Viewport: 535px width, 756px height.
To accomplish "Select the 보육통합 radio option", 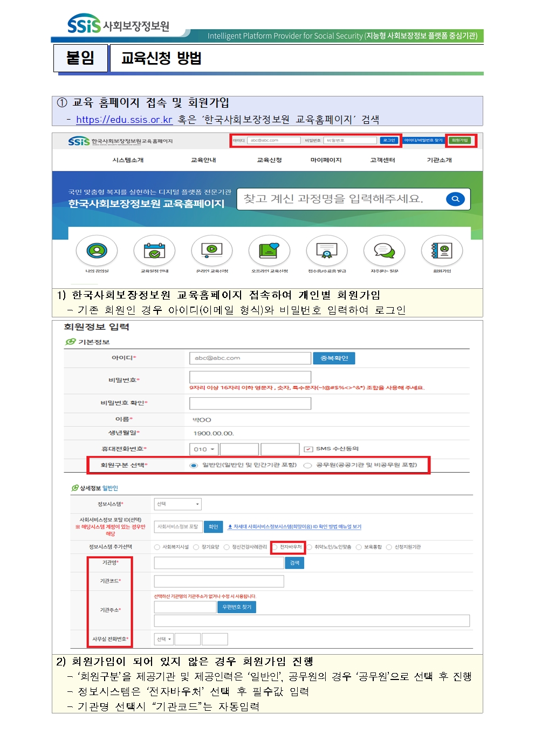I will pyautogui.click(x=359, y=547).
